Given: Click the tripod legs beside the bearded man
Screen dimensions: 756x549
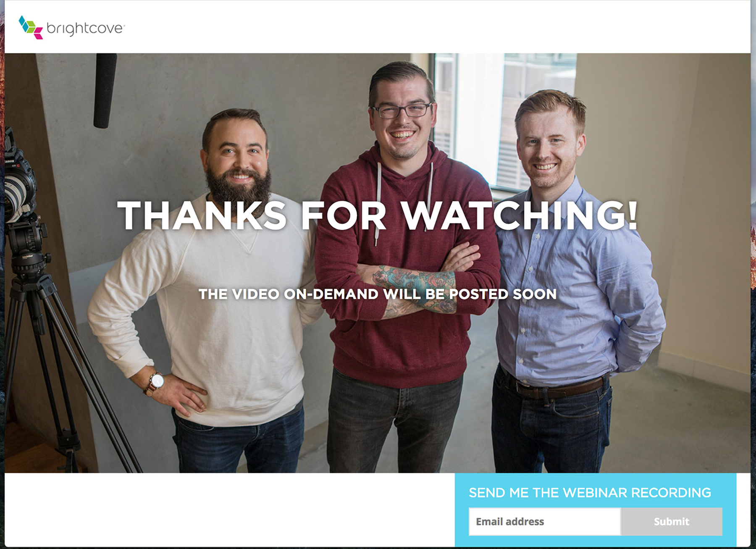Looking at the screenshot, I should pos(63,370).
